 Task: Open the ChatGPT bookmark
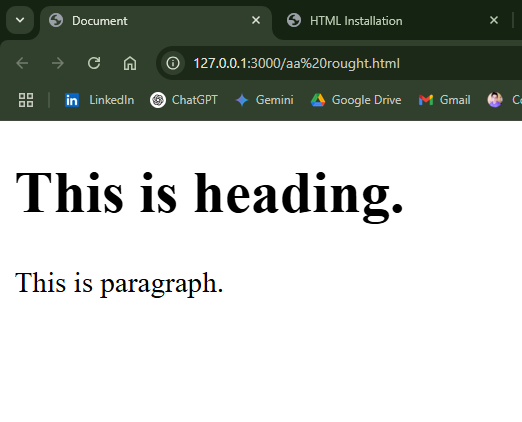click(184, 100)
